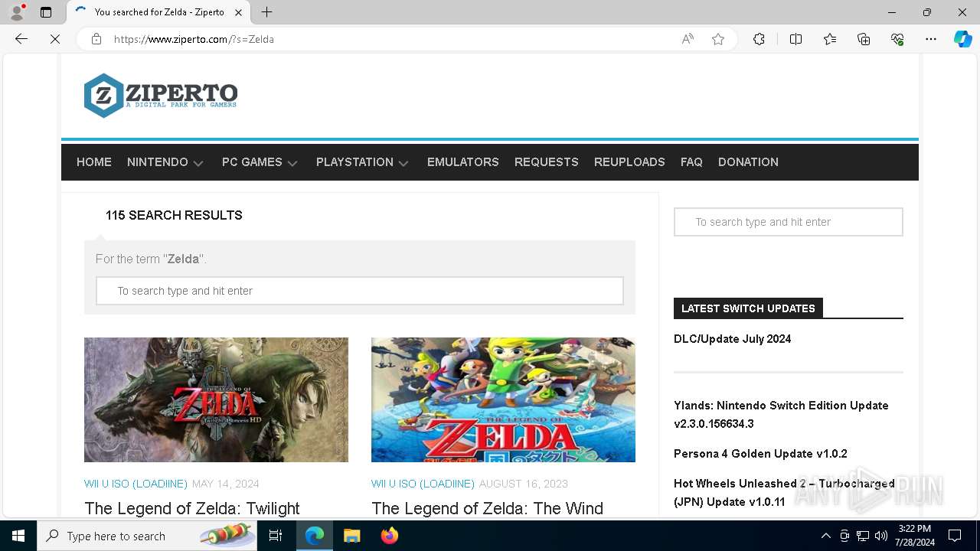
Task: Open Edge profile avatar icon
Action: coord(17,12)
